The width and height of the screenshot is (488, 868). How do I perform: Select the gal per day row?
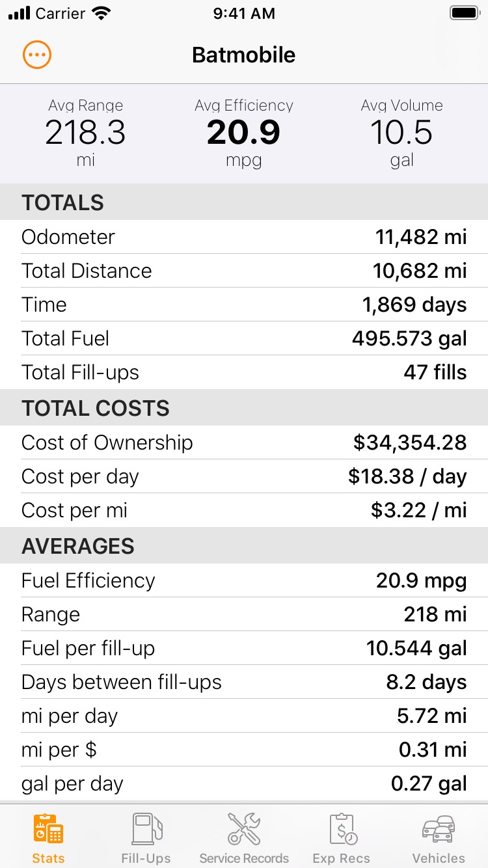pyautogui.click(x=244, y=783)
